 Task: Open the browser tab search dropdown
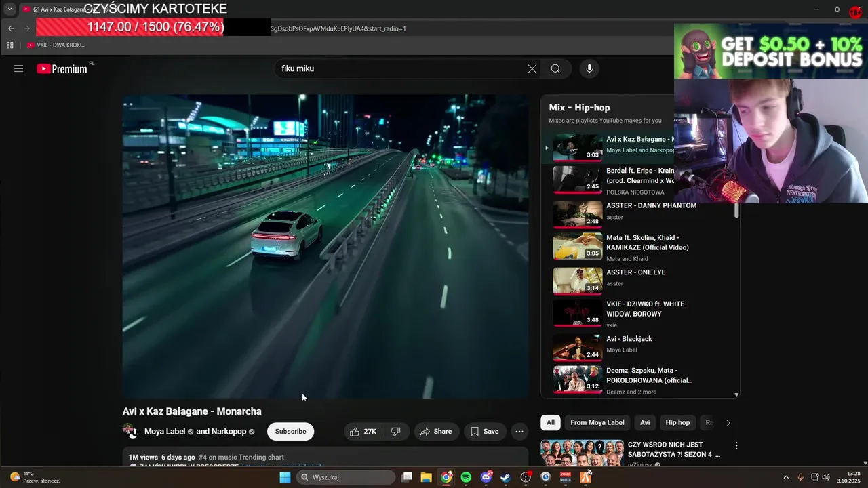pos(9,9)
